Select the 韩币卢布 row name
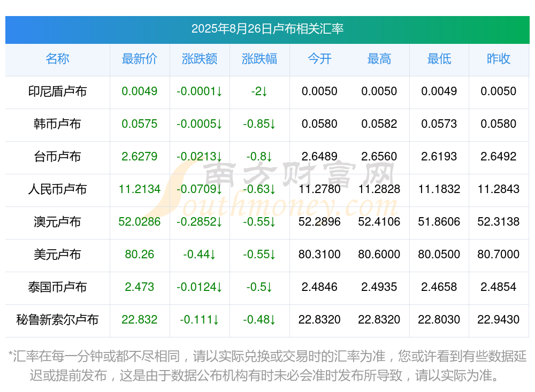 (x=57, y=124)
